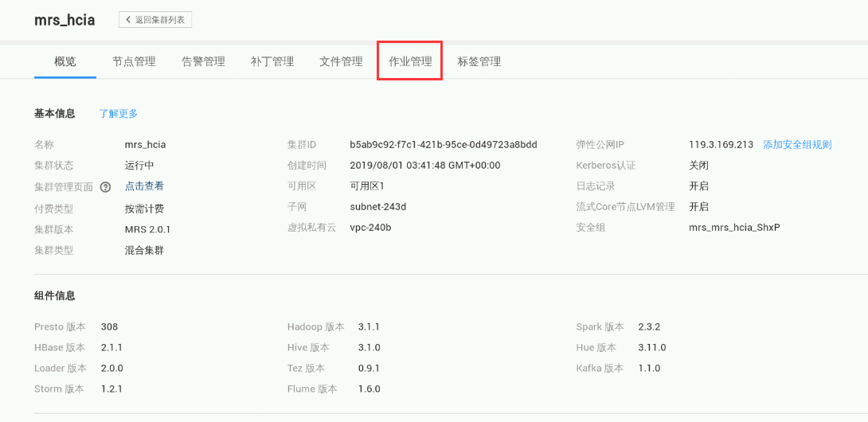Viewport: 868px width, 422px height.
Task: Switch to the 作业管理 tab
Action: pyautogui.click(x=410, y=61)
